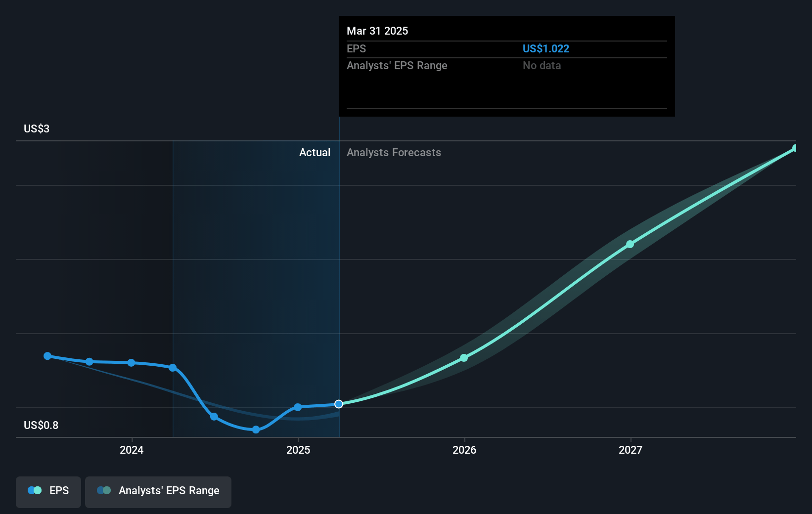The image size is (812, 514).
Task: Click the second EPS point in late 2023
Action: coord(90,362)
